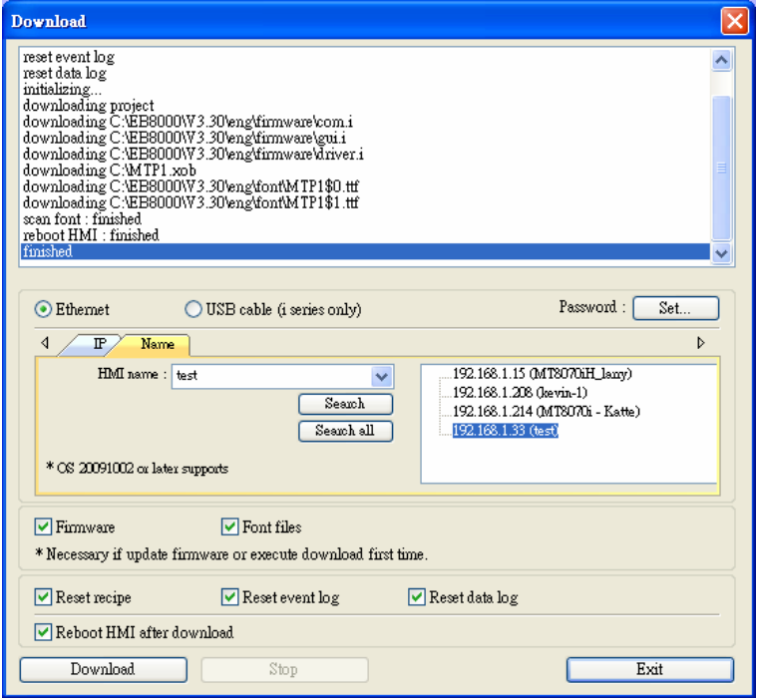Viewport: 758px width, 700px height.
Task: Uncheck the Reset event log checkbox
Action: [229, 597]
